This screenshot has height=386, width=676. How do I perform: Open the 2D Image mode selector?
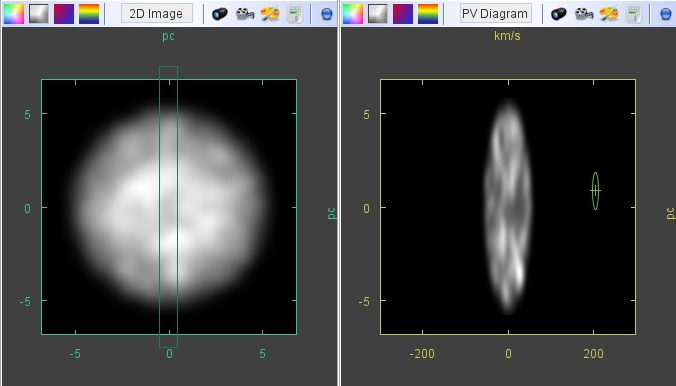coord(156,14)
